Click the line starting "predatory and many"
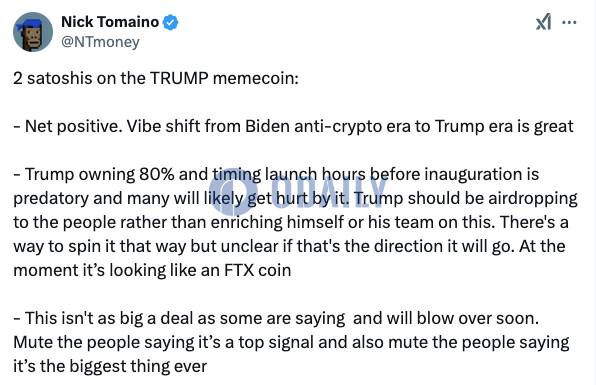 pos(295,198)
